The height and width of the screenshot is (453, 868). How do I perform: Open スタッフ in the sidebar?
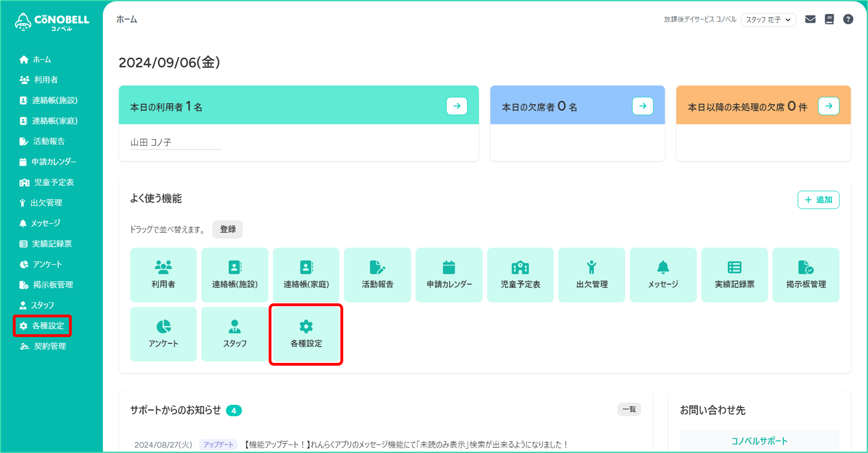tap(37, 305)
